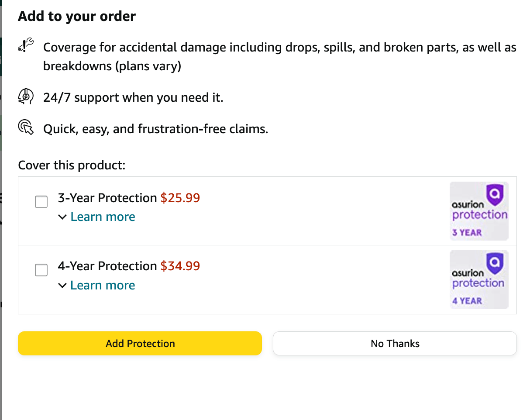
Task: Click the Quick, easy, frustration-free claims text
Action: (155, 129)
